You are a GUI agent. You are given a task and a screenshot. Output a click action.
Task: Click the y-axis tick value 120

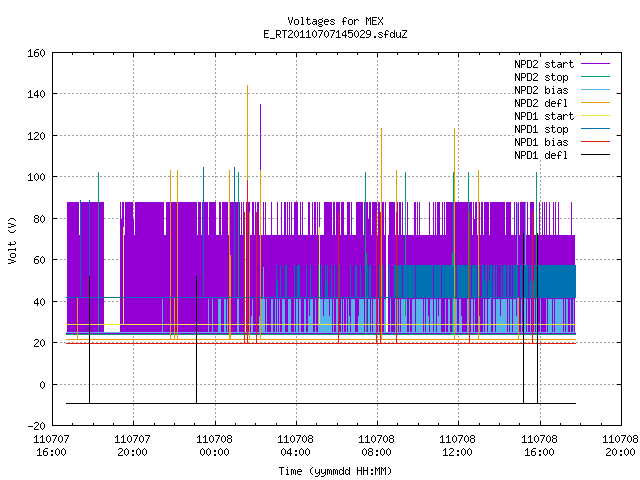tap(36, 136)
